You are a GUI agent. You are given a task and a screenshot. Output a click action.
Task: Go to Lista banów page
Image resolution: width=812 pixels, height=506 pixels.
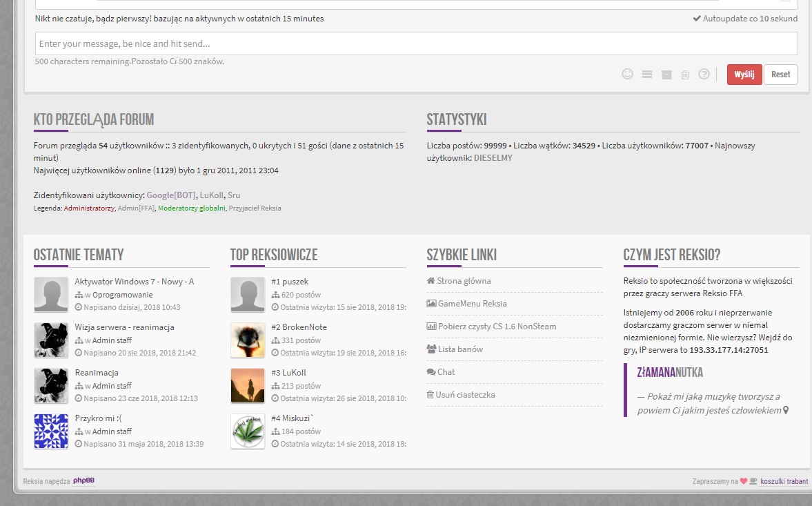[x=460, y=349]
